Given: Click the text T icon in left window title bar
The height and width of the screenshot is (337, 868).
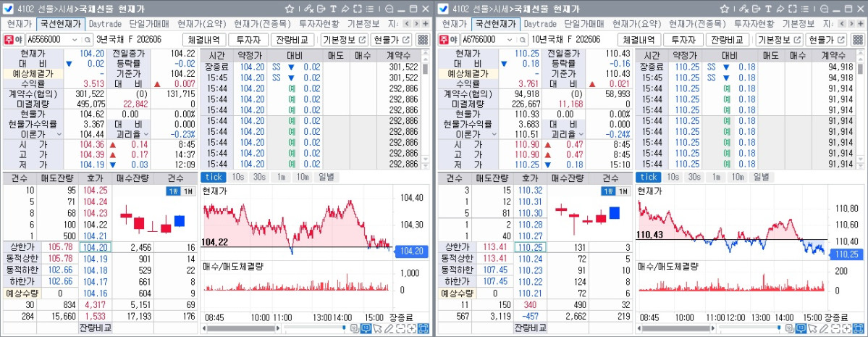Looking at the screenshot, I should [333, 9].
